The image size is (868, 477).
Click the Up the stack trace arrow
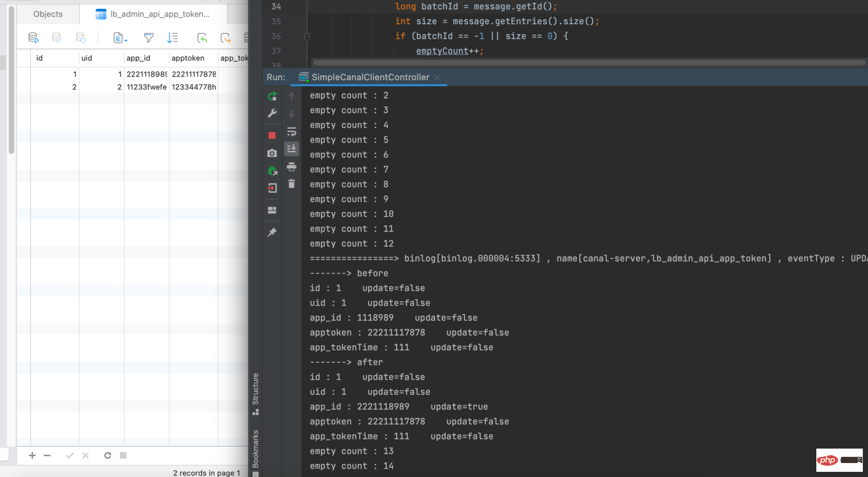(x=291, y=96)
